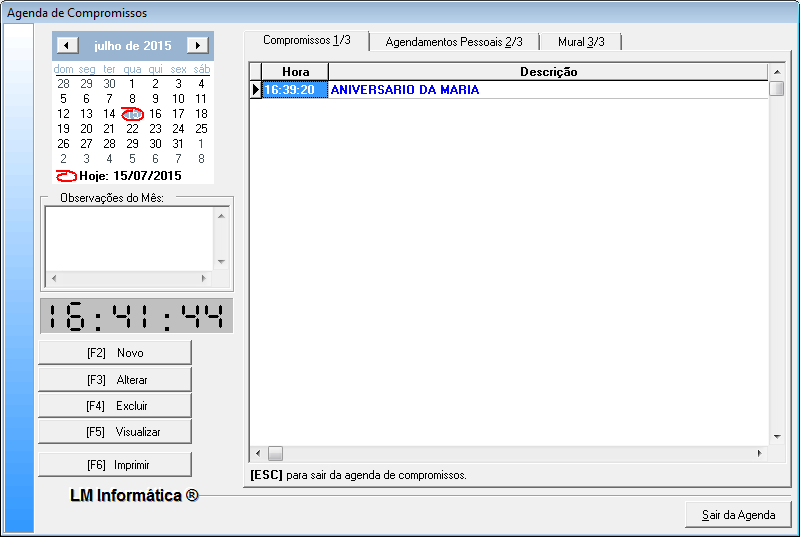Print with F6 Imprimir button
800x537 pixels.
tap(115, 465)
